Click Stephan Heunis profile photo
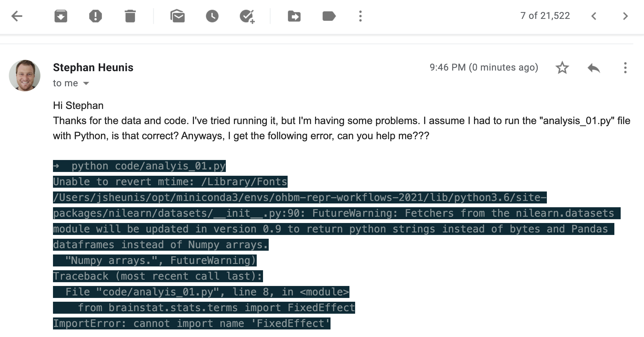Viewport: 644px width, 337px height. 25,76
